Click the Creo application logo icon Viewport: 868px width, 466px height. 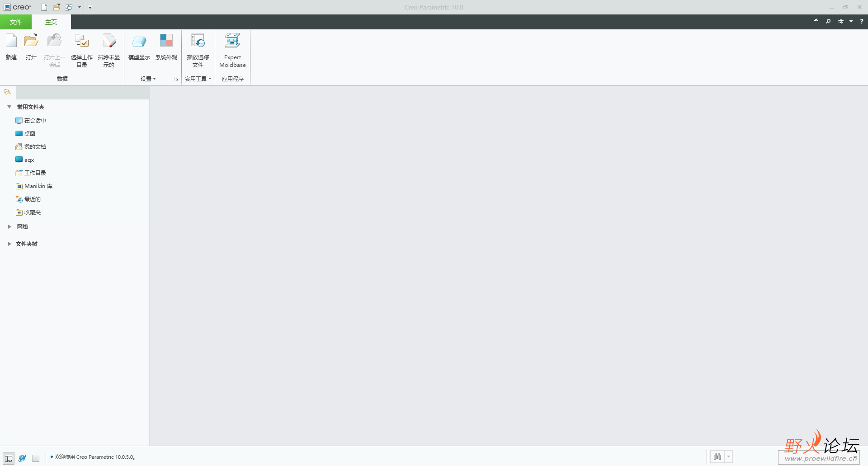[x=7, y=7]
